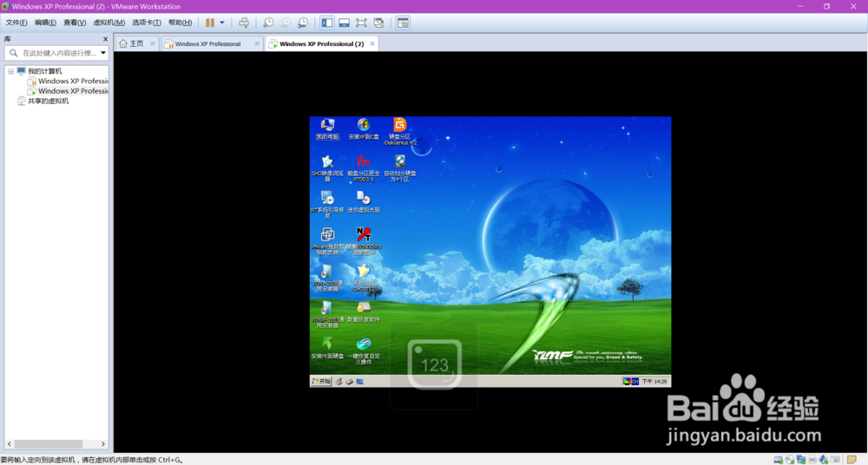Viewport: 868px width, 465px height.
Task: Open the 虚拟机(M) menu
Action: (x=109, y=23)
